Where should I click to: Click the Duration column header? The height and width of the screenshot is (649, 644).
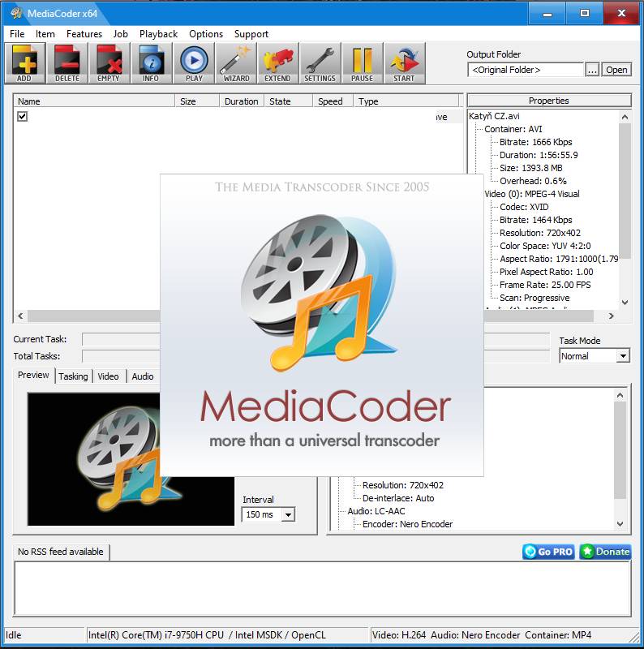coord(242,101)
